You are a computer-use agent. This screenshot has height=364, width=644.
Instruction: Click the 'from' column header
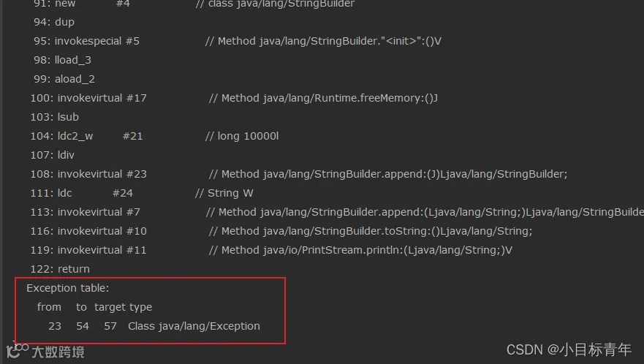pyautogui.click(x=49, y=307)
